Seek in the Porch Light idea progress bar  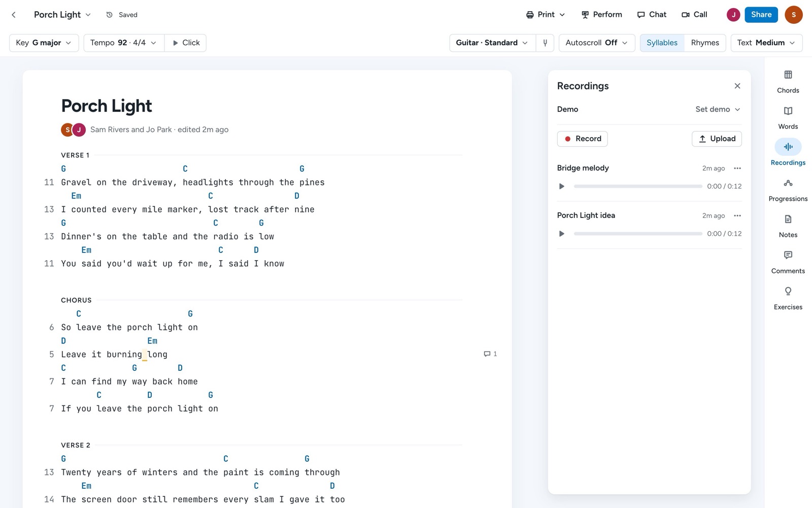638,234
